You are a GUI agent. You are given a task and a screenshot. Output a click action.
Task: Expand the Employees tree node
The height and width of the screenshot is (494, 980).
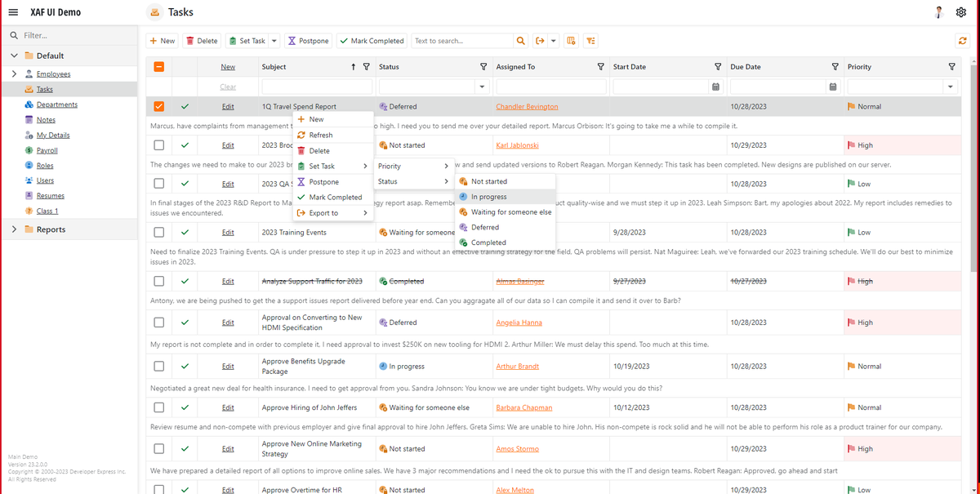coord(14,74)
